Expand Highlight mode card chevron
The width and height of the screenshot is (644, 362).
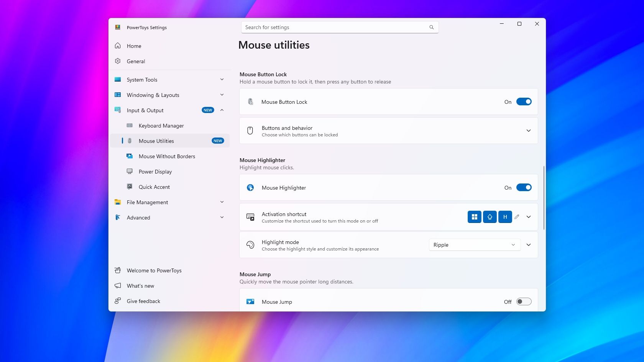tap(529, 245)
